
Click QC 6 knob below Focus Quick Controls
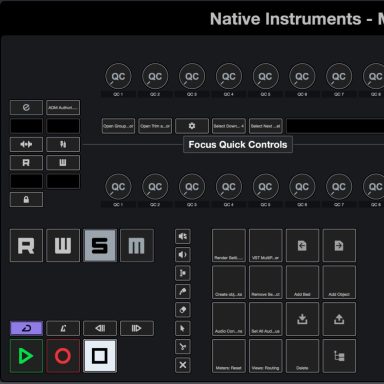point(302,187)
